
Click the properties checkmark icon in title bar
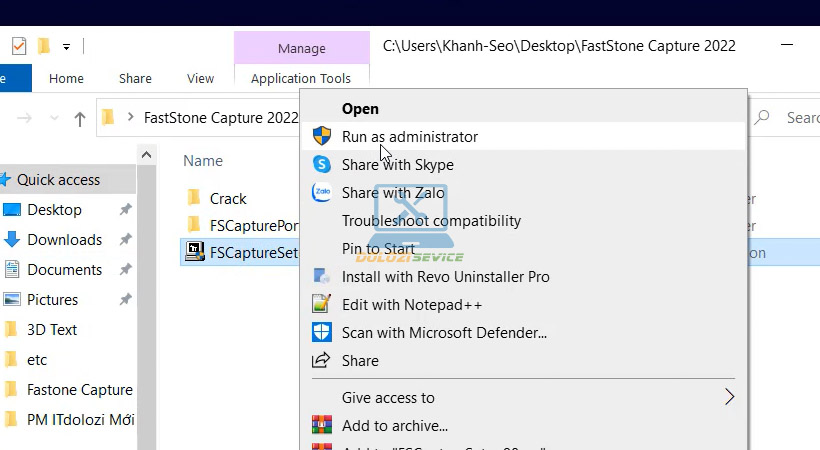click(19, 46)
